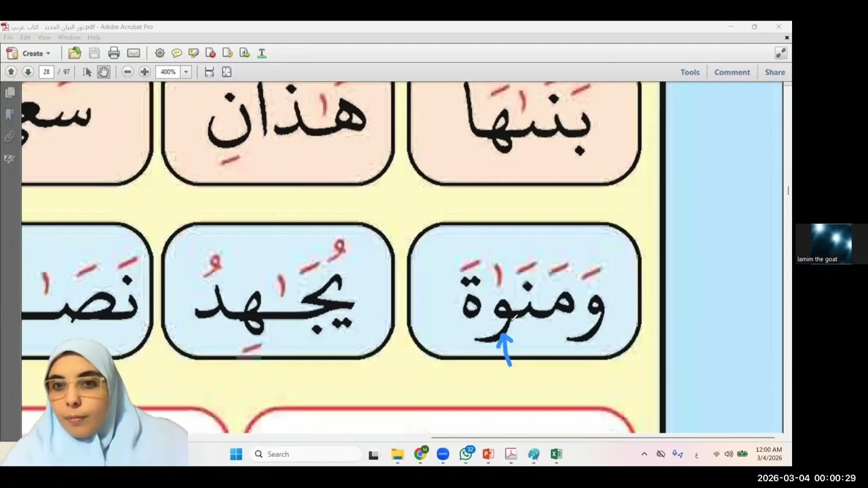Open Zoom from the taskbar
The width and height of the screenshot is (868, 488).
click(x=443, y=454)
